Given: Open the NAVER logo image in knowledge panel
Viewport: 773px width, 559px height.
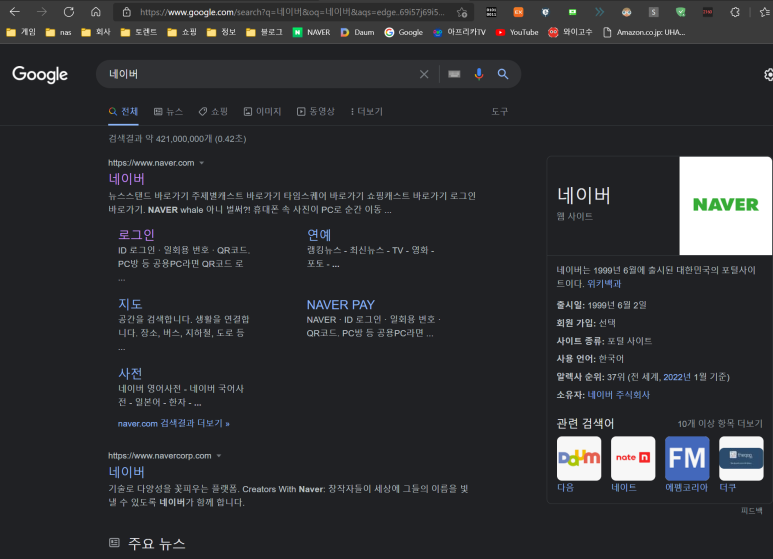Looking at the screenshot, I should 725,206.
